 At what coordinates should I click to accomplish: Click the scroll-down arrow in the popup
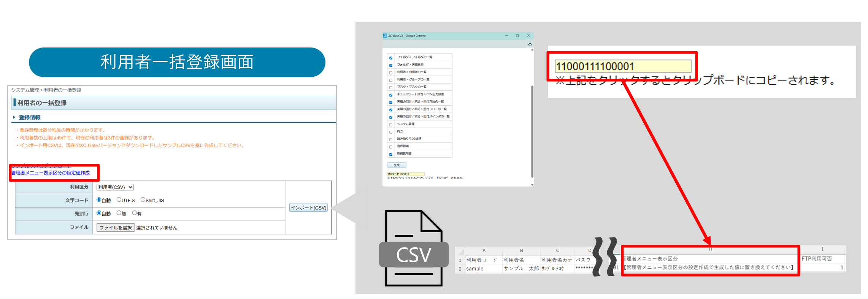point(532,185)
